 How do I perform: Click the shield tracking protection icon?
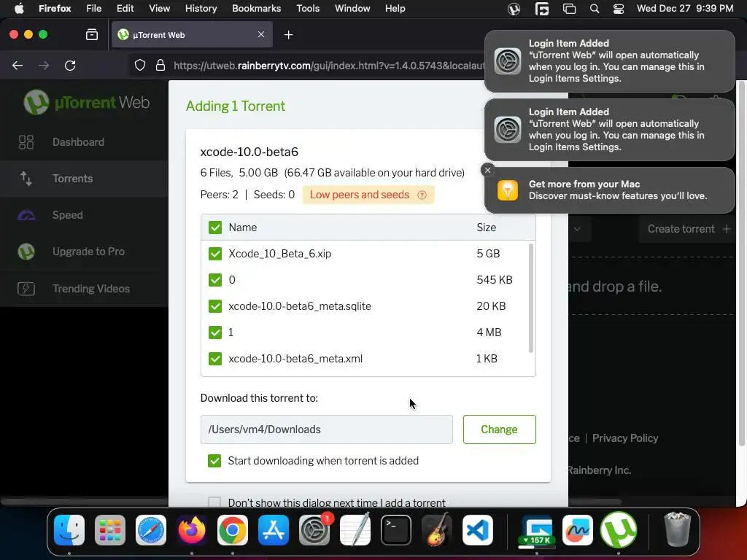[x=139, y=65]
